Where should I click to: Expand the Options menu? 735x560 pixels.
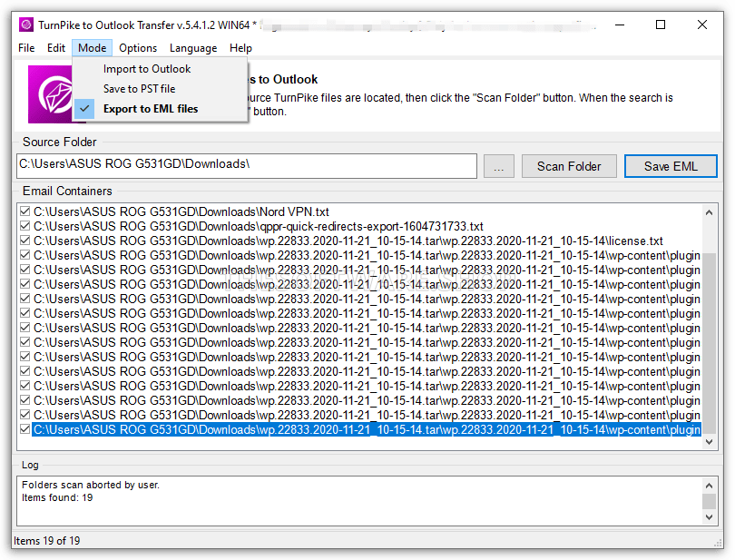pos(138,48)
